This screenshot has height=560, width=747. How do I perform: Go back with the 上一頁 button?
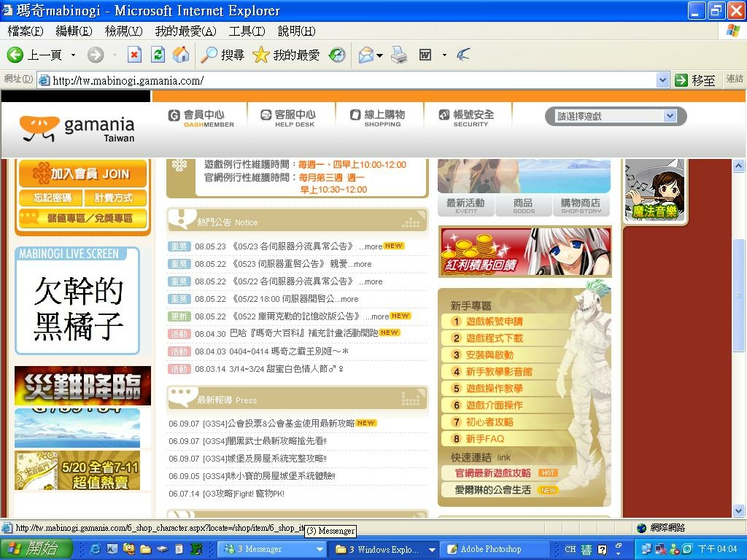pyautogui.click(x=34, y=55)
